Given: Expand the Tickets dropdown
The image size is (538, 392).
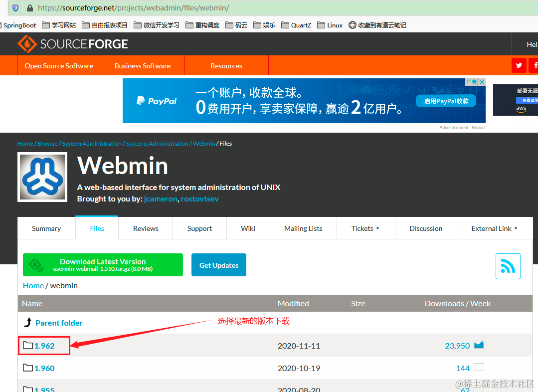Looking at the screenshot, I should 366,228.
